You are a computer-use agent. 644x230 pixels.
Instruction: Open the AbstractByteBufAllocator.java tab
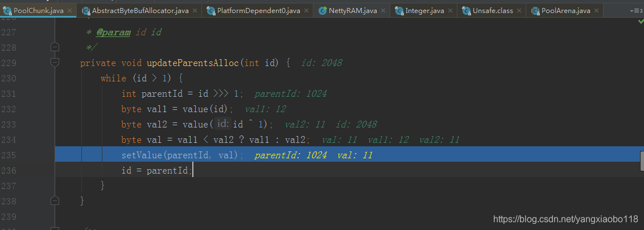[x=139, y=11]
